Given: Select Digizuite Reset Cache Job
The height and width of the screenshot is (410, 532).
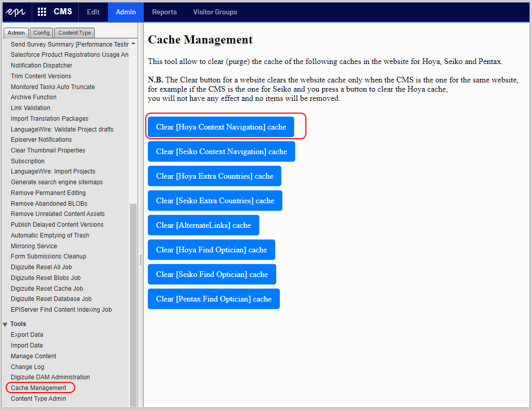Looking at the screenshot, I should (47, 289).
